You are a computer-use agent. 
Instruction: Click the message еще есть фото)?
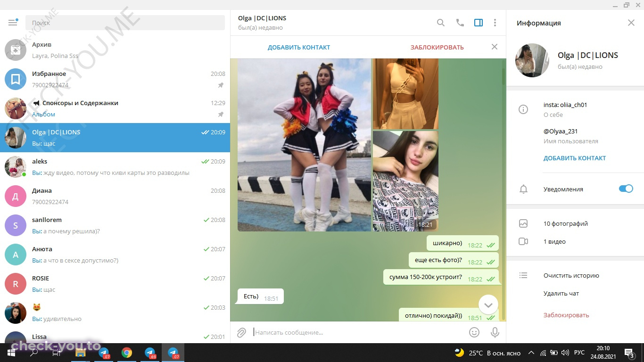tap(453, 260)
